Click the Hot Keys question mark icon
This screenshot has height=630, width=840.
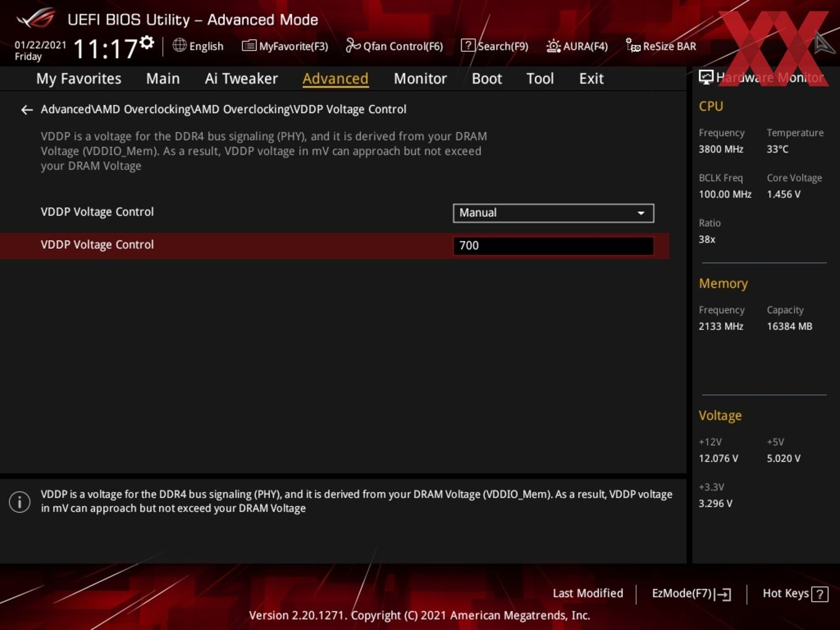[820, 594]
